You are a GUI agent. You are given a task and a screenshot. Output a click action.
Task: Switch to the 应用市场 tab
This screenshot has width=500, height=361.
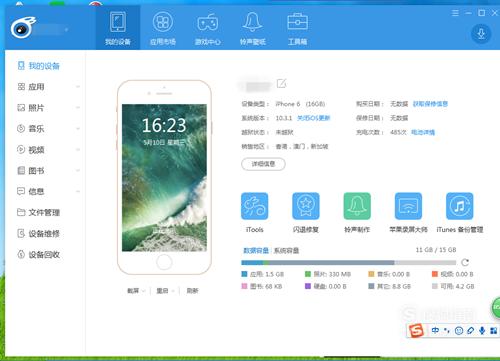(163, 28)
